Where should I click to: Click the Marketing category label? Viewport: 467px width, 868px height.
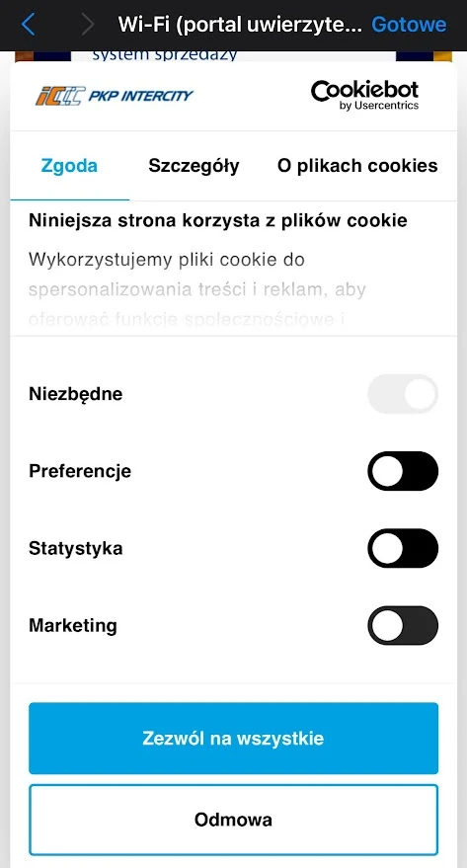pos(73,625)
